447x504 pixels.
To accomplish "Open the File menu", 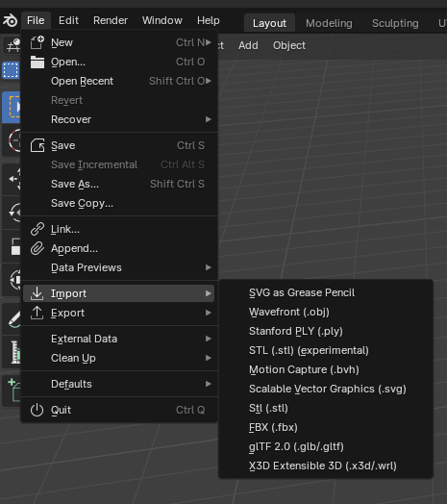I will pos(36,20).
